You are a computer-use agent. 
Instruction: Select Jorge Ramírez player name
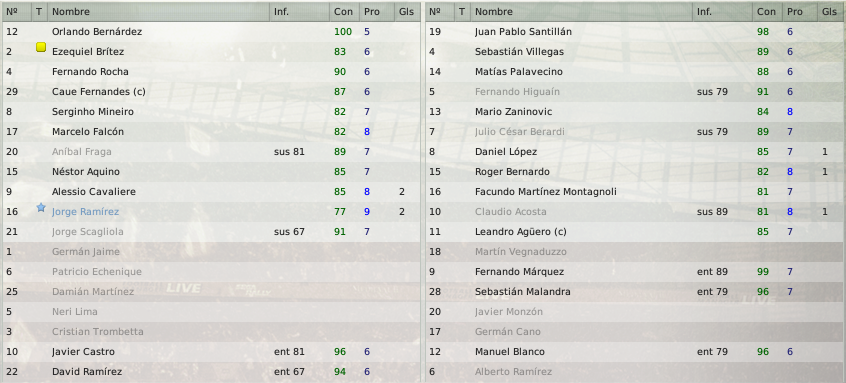(85, 211)
